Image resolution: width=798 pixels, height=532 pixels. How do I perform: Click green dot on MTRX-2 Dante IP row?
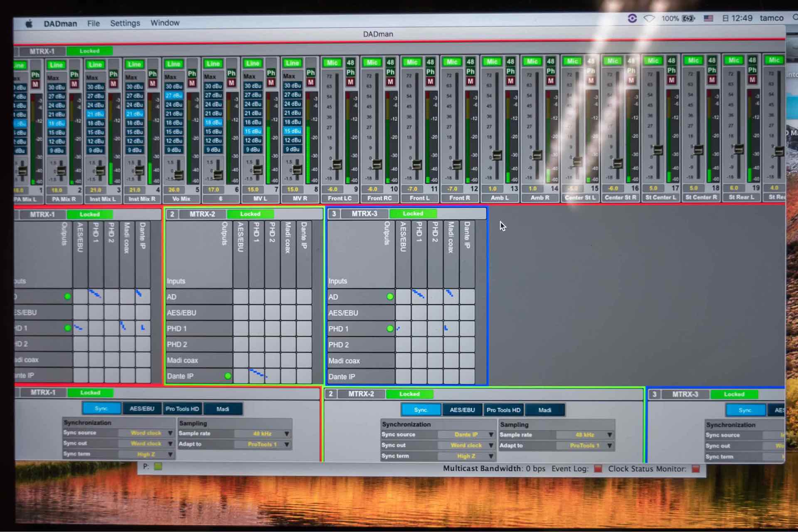(x=228, y=376)
